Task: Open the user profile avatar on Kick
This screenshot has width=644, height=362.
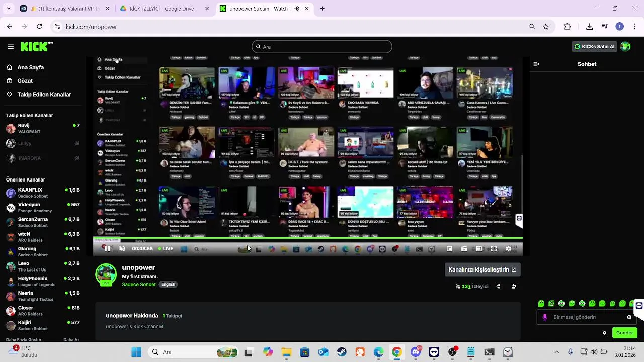Action: [x=625, y=47]
